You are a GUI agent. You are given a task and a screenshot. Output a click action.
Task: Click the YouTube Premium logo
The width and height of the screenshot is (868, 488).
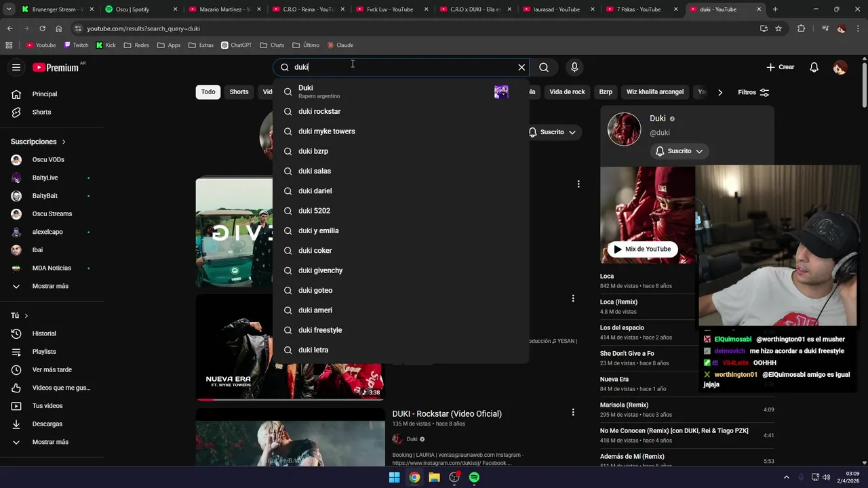point(56,67)
